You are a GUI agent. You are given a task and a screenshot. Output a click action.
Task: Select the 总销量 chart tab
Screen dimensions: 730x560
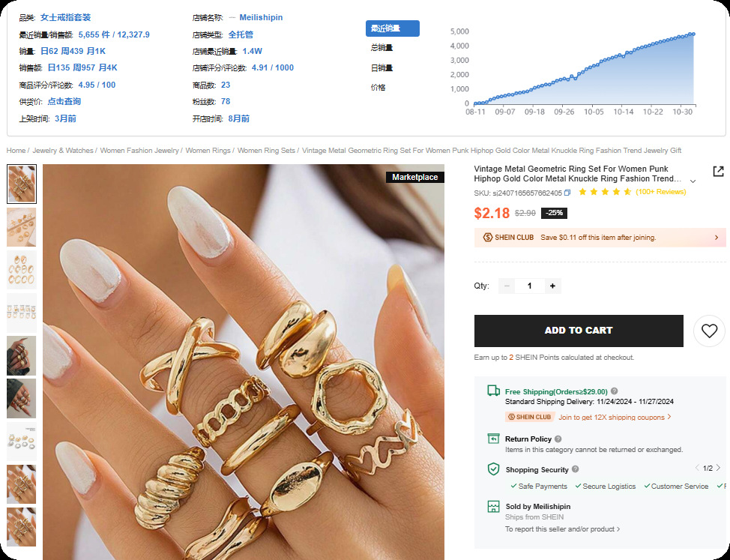coord(381,47)
